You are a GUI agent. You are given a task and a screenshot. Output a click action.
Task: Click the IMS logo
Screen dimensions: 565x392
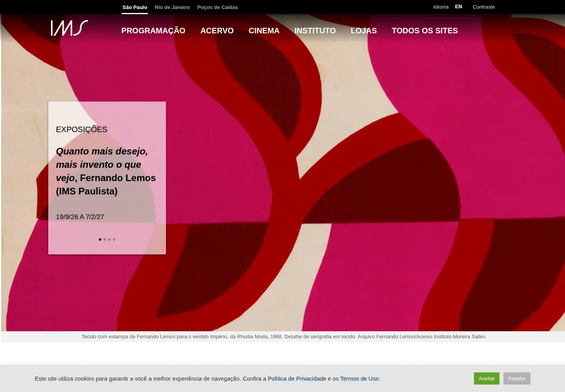[69, 28]
